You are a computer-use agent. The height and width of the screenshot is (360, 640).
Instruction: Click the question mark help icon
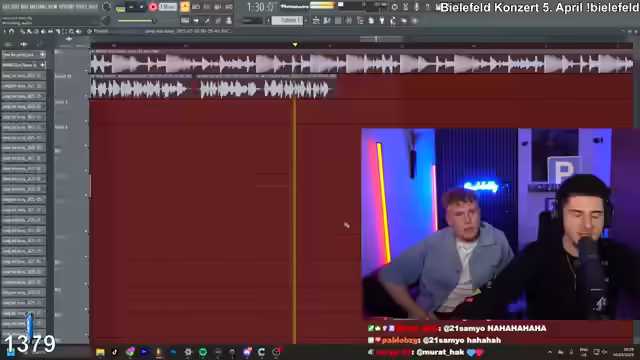pos(427,7)
